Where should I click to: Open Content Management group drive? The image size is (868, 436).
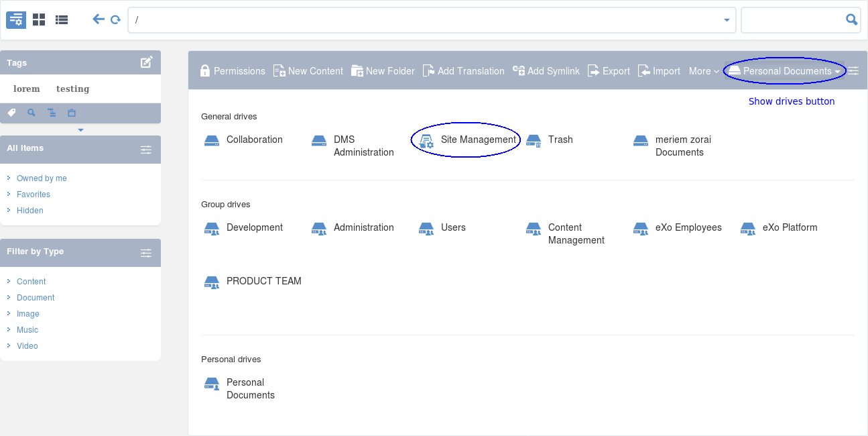(566, 234)
